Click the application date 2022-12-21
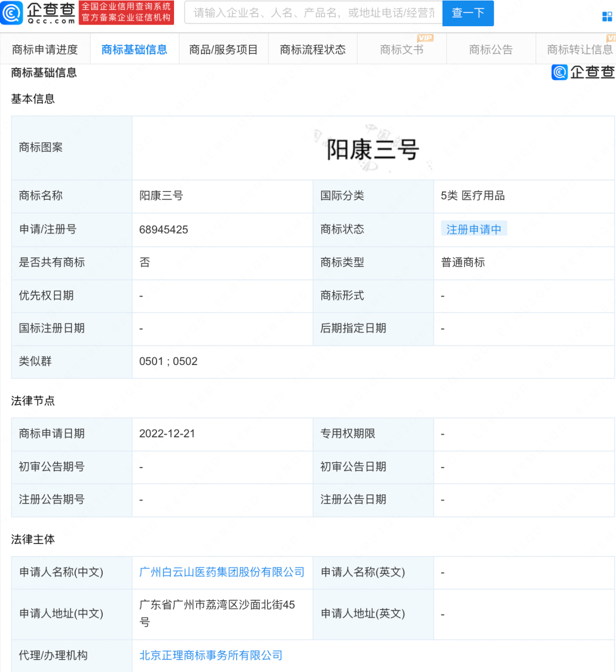 (167, 434)
